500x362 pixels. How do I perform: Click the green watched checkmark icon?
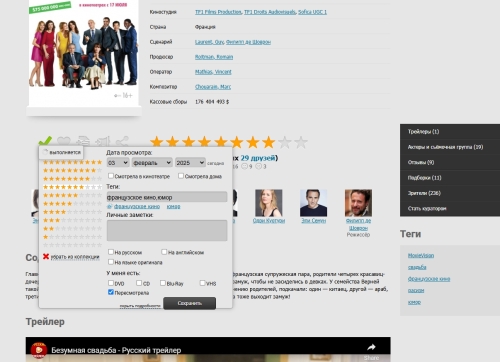tap(45, 140)
